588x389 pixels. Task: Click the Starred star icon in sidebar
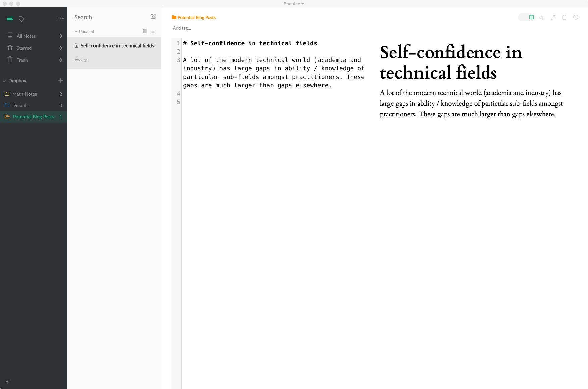(x=10, y=47)
